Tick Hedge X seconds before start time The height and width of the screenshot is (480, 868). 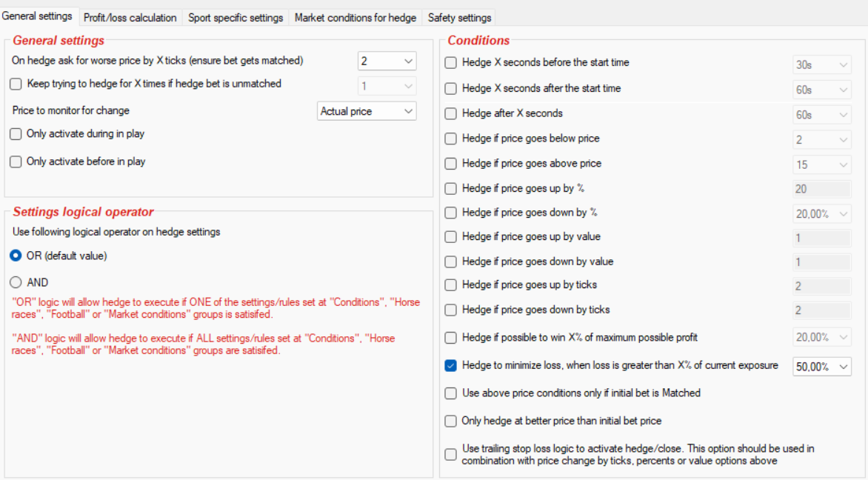point(451,63)
